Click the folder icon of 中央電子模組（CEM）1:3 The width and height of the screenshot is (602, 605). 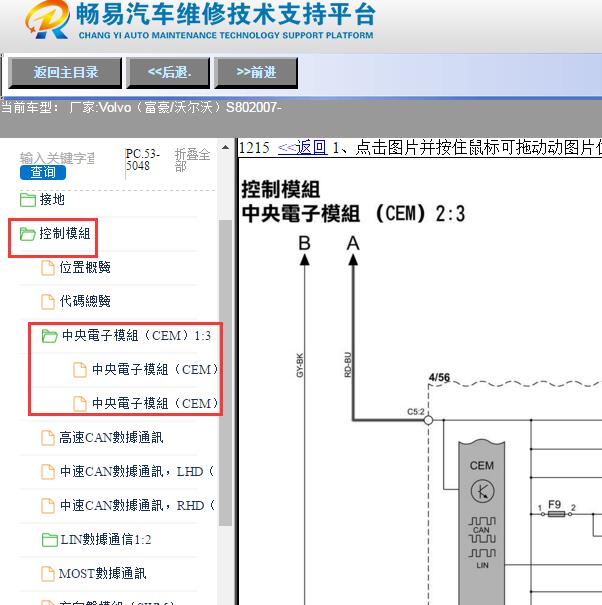click(x=50, y=336)
